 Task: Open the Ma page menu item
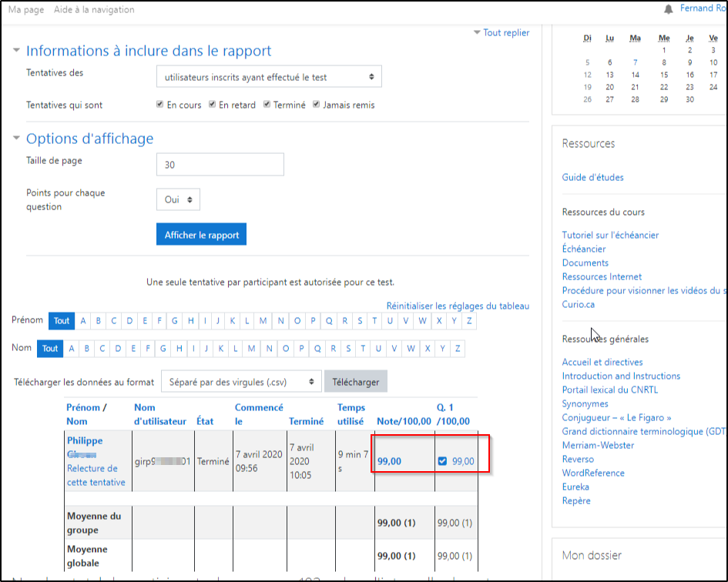(x=25, y=9)
